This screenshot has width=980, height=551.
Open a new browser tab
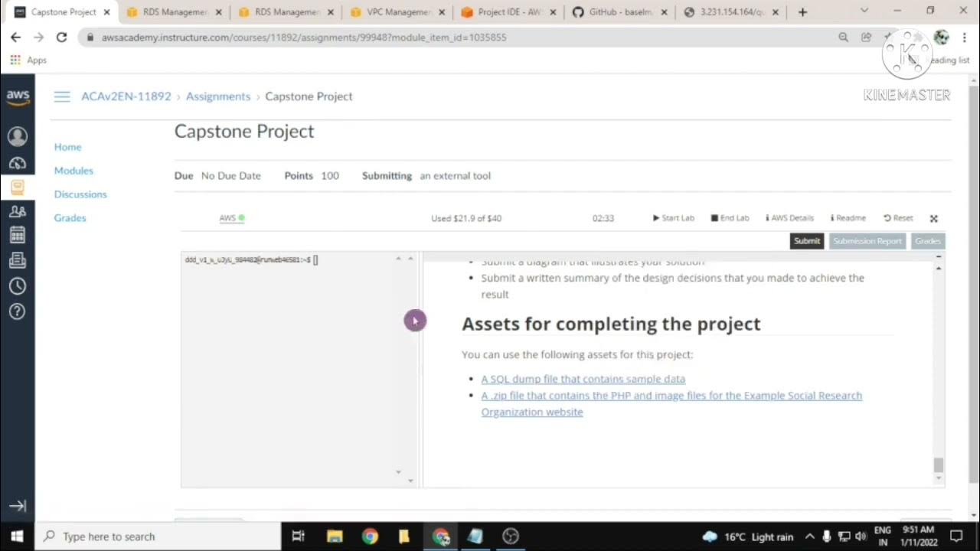[802, 12]
